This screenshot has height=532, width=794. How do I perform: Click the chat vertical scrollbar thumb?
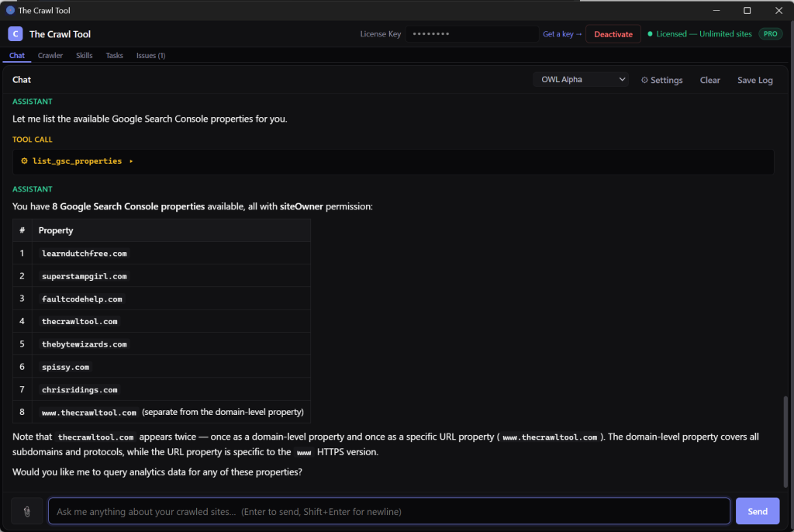click(785, 440)
